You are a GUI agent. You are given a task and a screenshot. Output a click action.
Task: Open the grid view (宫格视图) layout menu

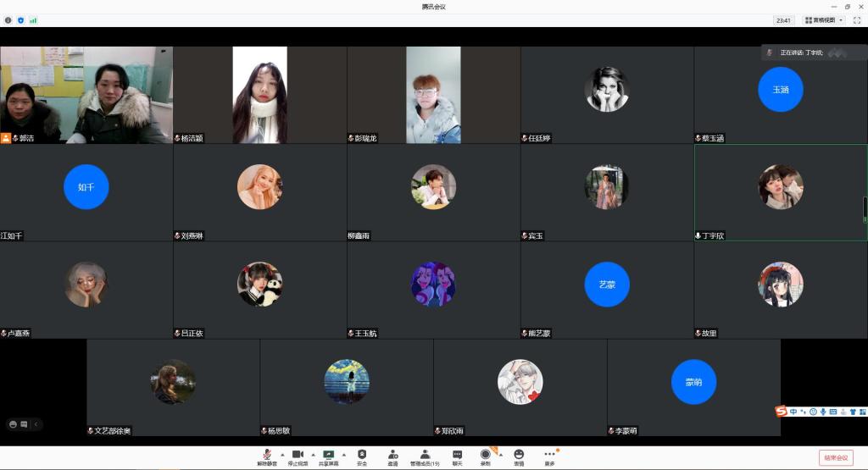(x=823, y=20)
